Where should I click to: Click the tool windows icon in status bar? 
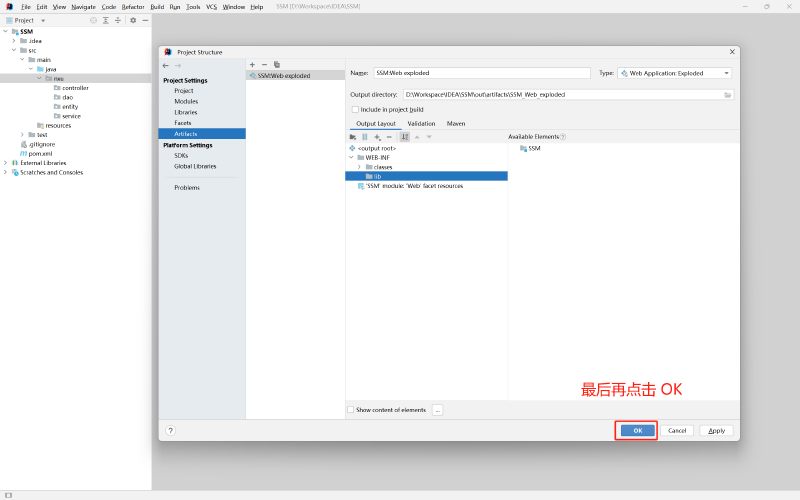click(8, 495)
